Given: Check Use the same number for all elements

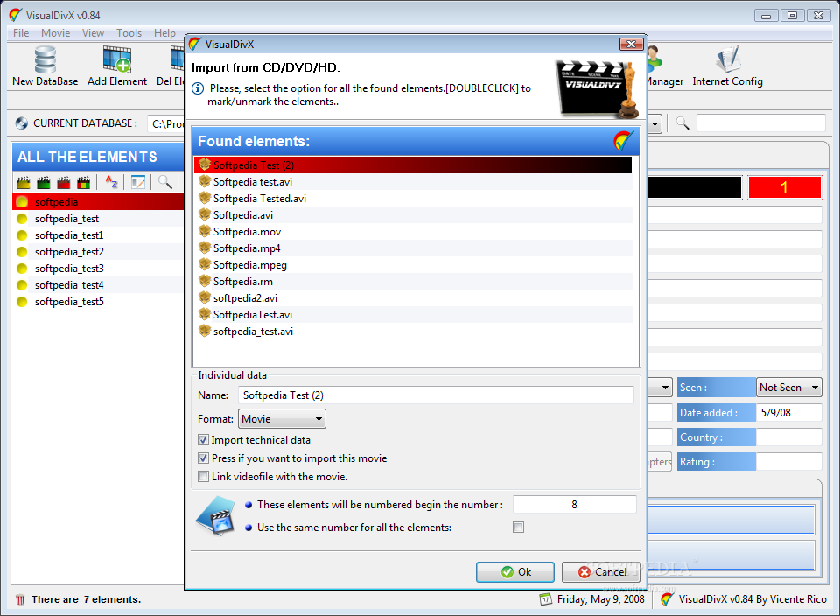Looking at the screenshot, I should click(518, 527).
